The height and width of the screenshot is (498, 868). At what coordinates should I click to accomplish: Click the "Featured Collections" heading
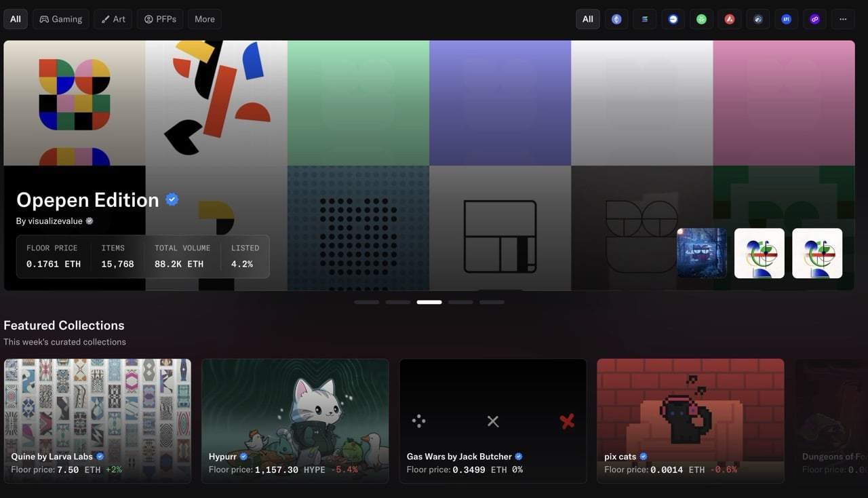point(64,325)
